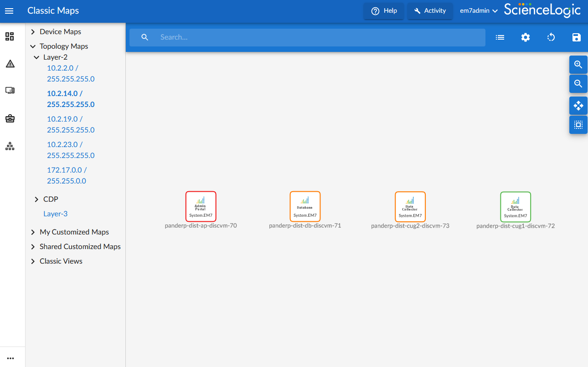Activate the selection box map tool

[578, 125]
